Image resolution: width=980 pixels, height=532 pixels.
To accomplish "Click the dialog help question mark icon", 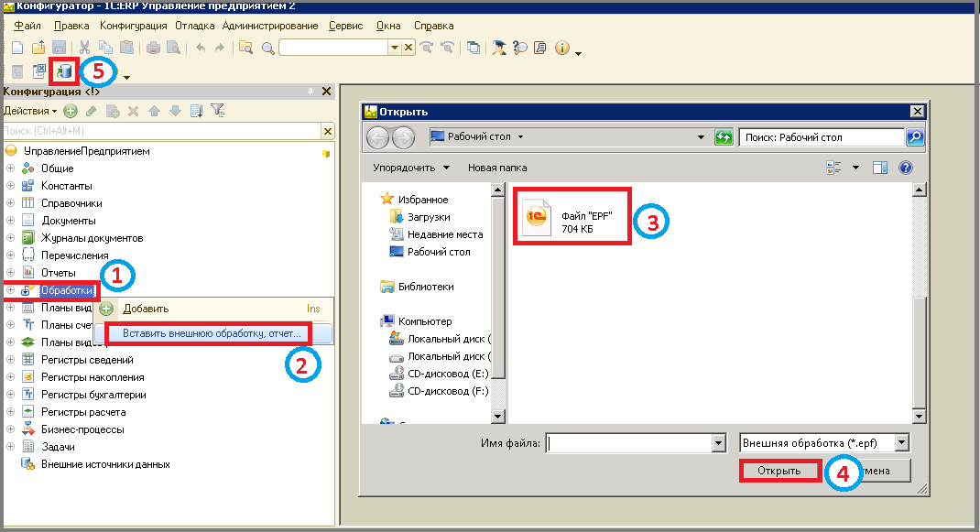I will (x=906, y=168).
